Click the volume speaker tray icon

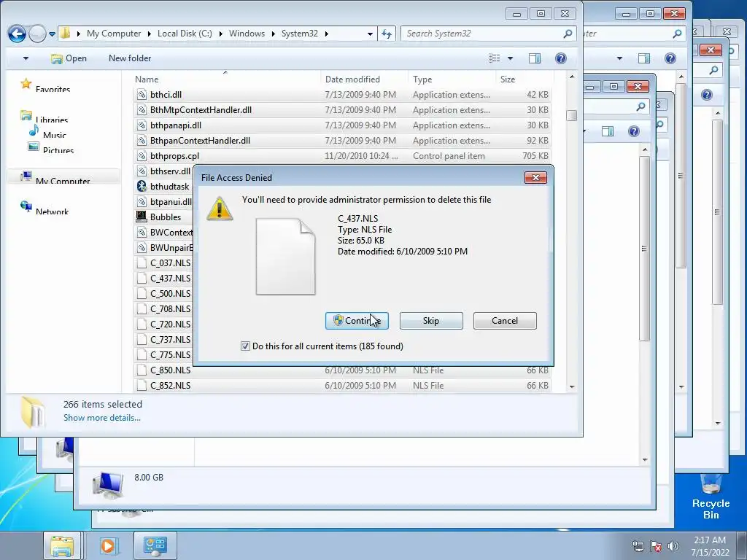[673, 546]
